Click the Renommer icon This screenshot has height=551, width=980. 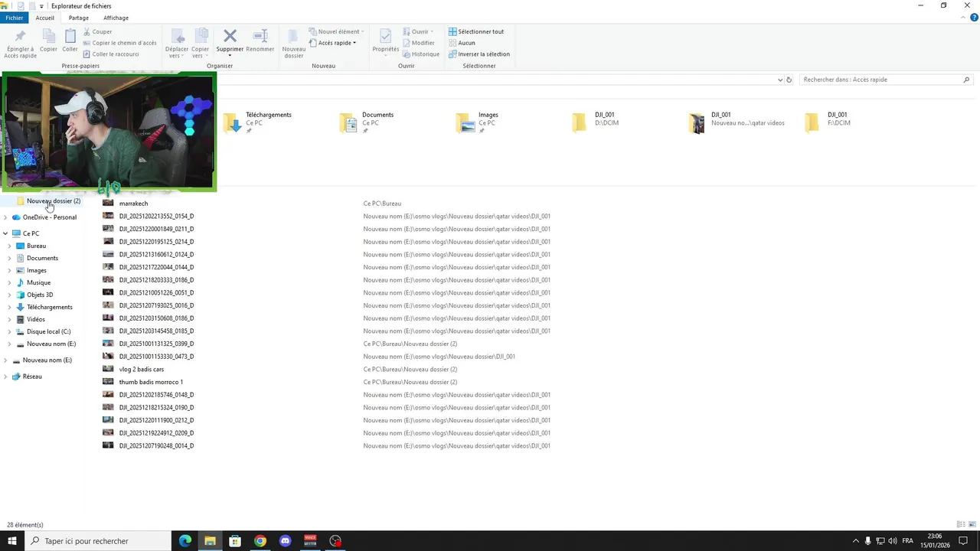tap(260, 36)
